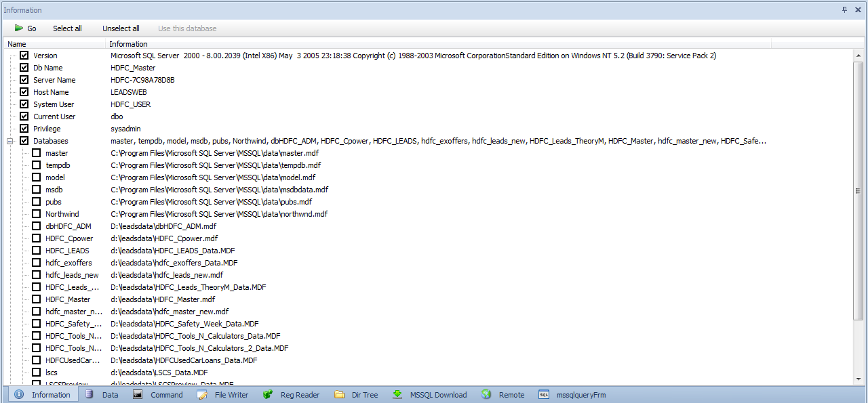Uncheck the Privilege checkbox

(x=24, y=129)
